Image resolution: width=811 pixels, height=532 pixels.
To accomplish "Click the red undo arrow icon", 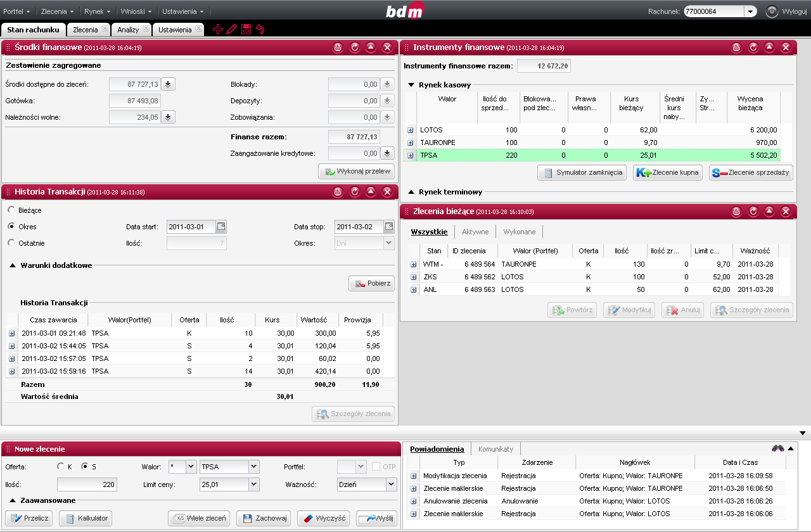I will pyautogui.click(x=260, y=29).
